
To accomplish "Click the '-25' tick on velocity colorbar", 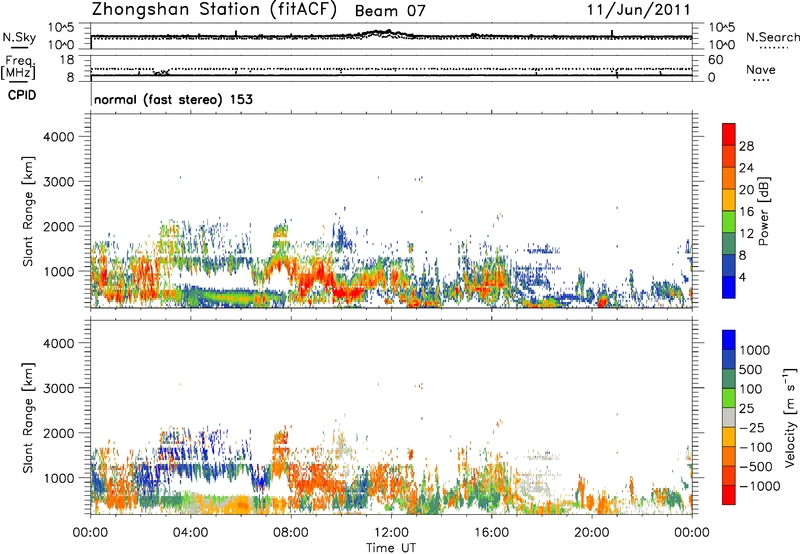I will click(x=752, y=428).
